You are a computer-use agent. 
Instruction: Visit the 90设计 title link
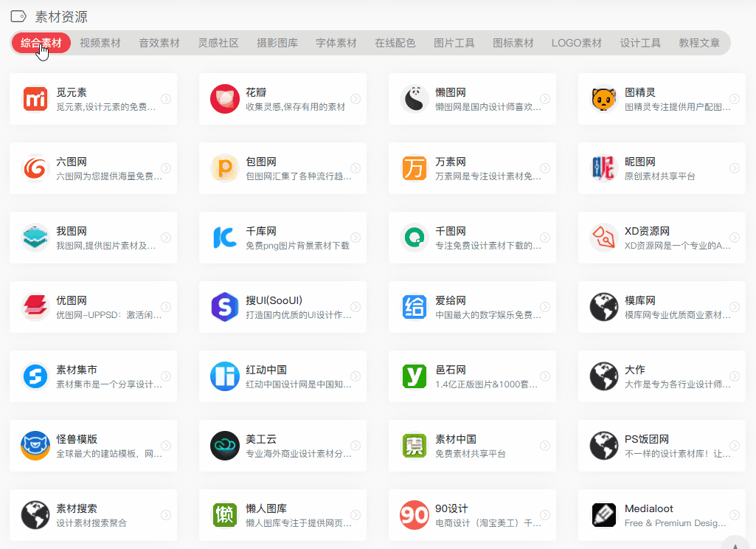[x=452, y=508]
